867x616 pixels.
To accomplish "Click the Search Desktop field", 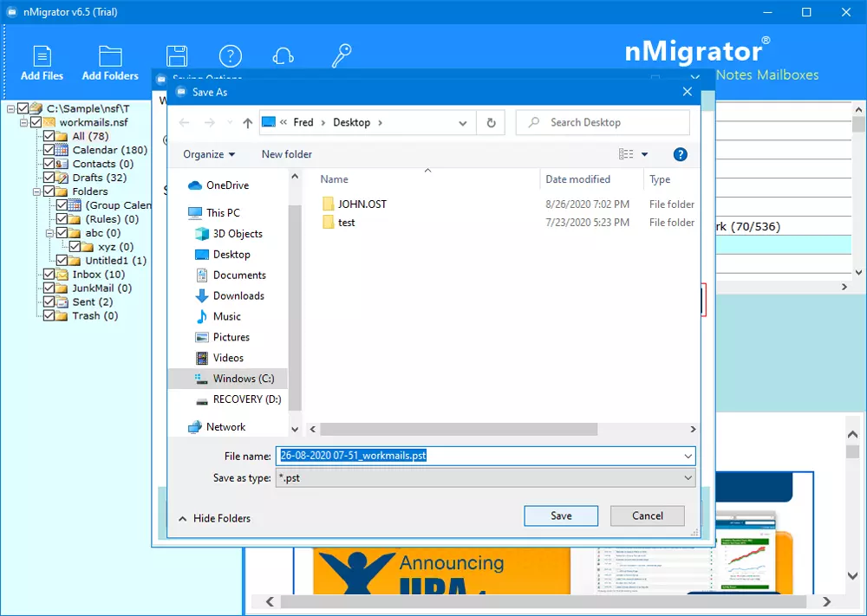I will tap(603, 123).
